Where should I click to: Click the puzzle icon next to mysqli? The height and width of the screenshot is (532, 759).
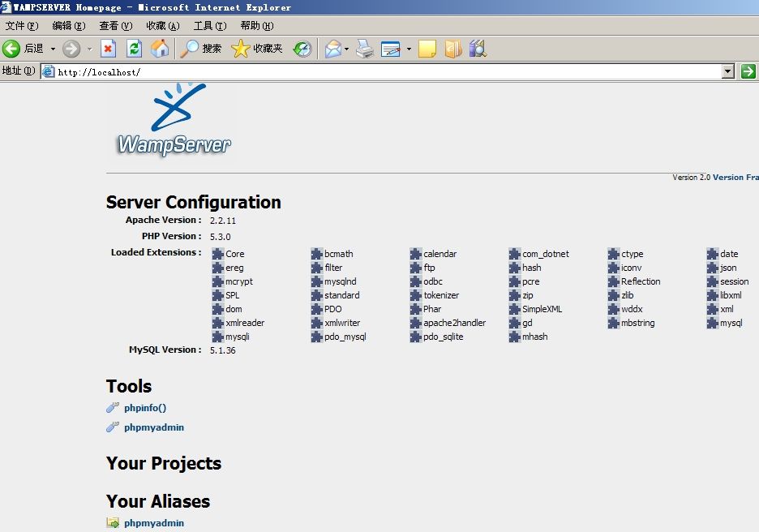(x=218, y=337)
